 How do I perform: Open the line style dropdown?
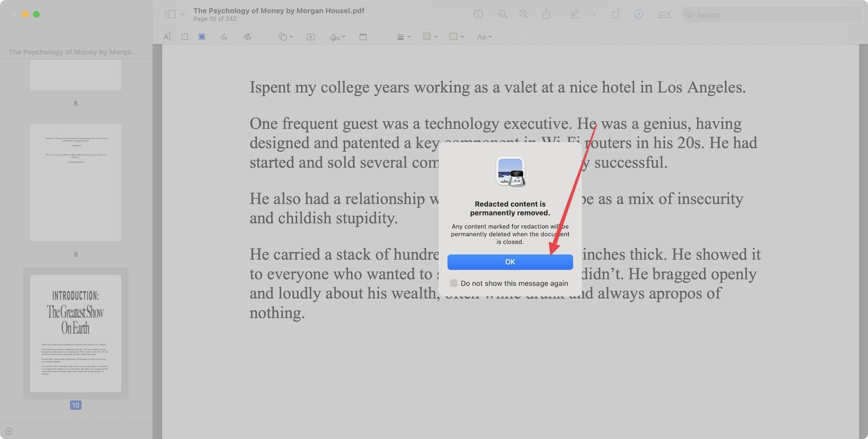[404, 37]
